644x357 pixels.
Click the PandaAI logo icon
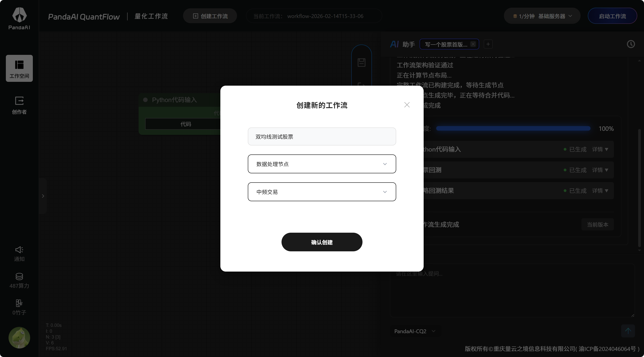[x=19, y=18]
